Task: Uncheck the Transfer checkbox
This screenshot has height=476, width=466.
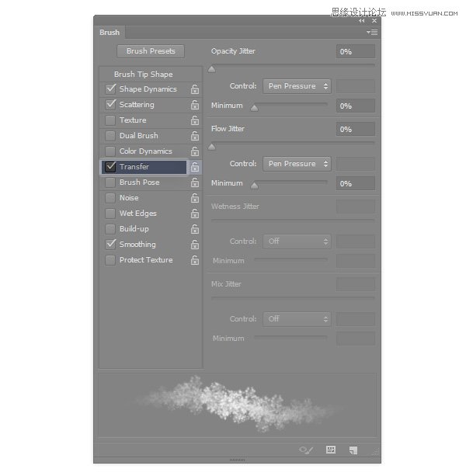Action: click(x=110, y=167)
